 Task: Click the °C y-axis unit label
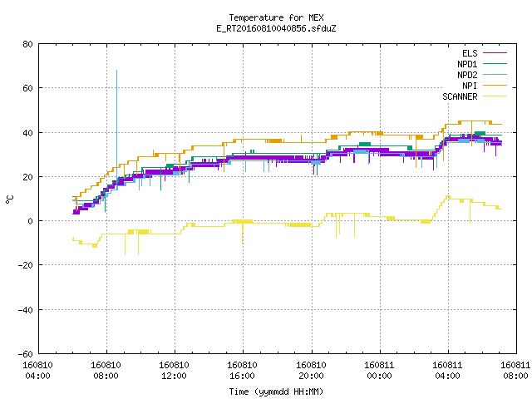coord(10,199)
